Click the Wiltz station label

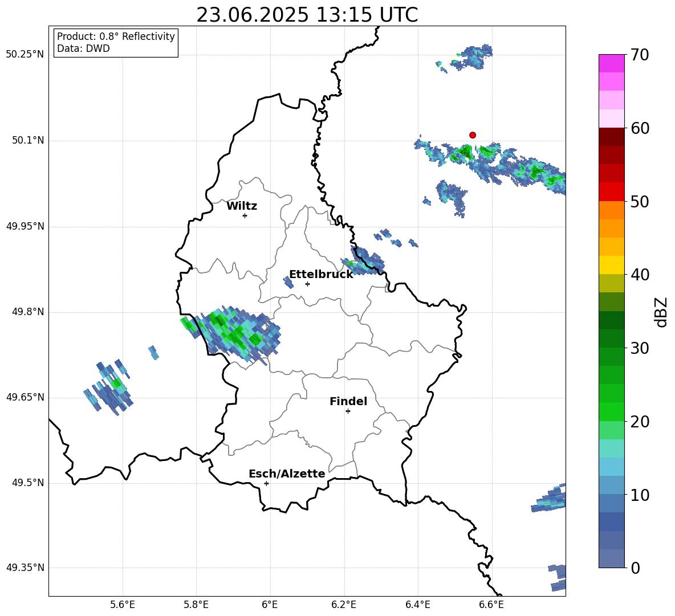tap(242, 206)
